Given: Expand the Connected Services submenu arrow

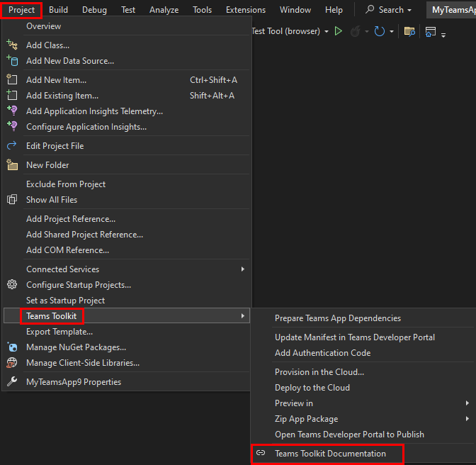Looking at the screenshot, I should coord(243,269).
